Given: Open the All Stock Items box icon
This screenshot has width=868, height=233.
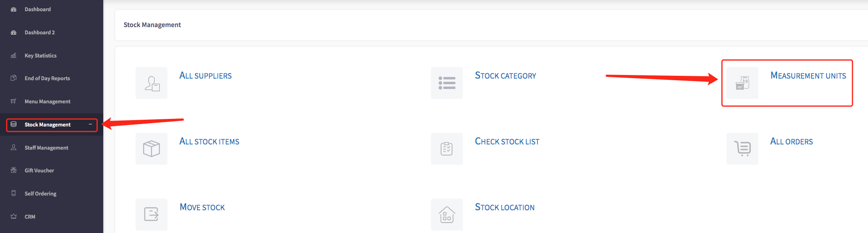Looking at the screenshot, I should [152, 149].
